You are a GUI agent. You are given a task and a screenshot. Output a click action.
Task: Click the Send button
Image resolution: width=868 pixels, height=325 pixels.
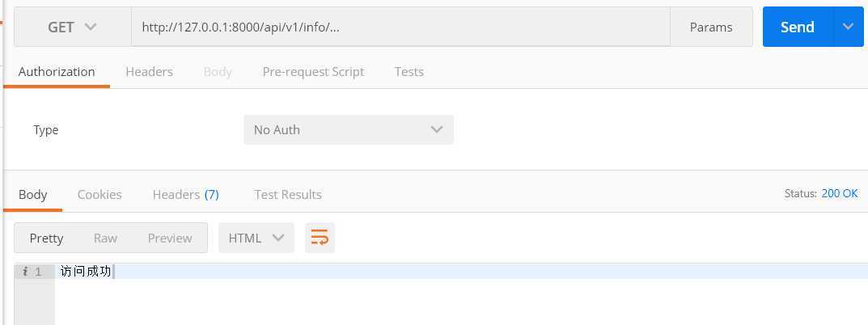798,27
